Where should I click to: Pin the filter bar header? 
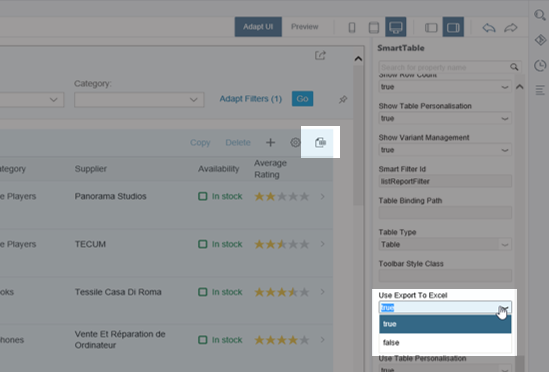343,99
